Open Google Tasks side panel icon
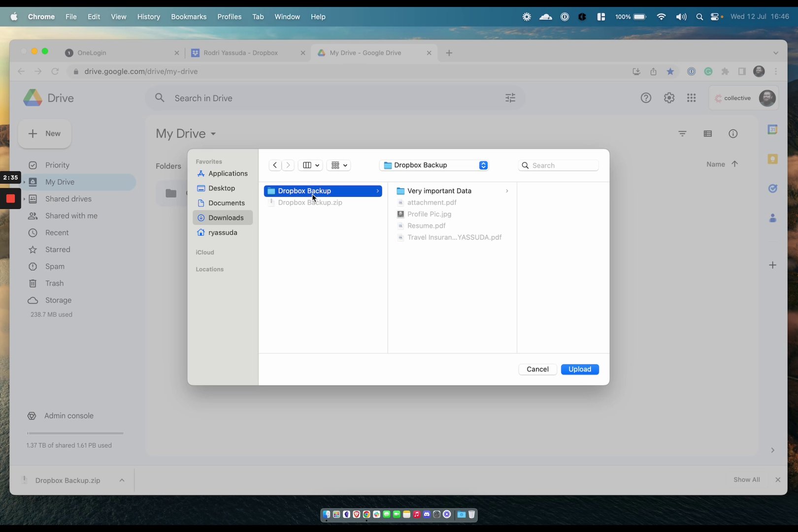The image size is (798, 532). pos(772,189)
